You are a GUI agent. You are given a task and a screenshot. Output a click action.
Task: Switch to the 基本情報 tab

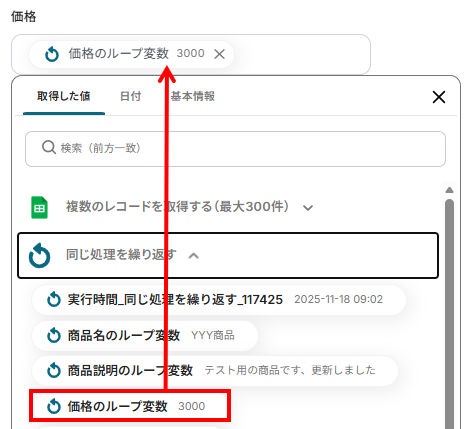(193, 96)
